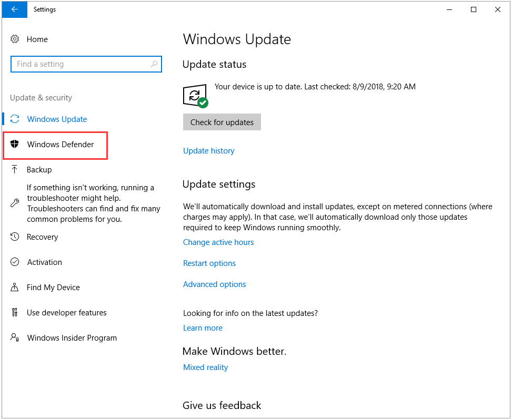Select Find My Device
Viewport: 512px width, 420px height.
pyautogui.click(x=53, y=288)
